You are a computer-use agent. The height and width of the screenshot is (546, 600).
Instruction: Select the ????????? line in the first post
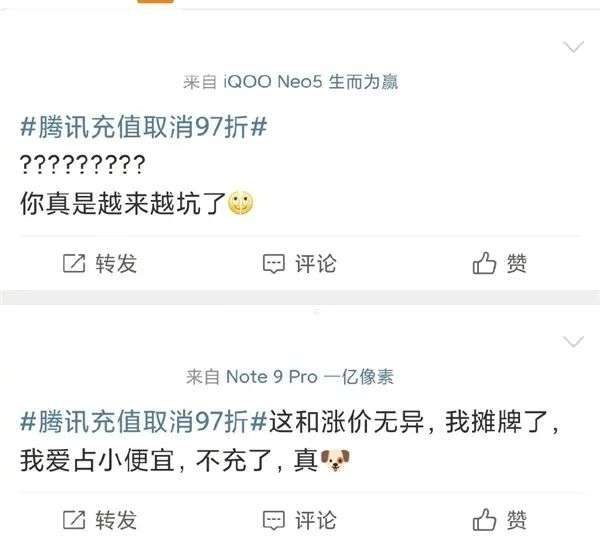(x=82, y=165)
